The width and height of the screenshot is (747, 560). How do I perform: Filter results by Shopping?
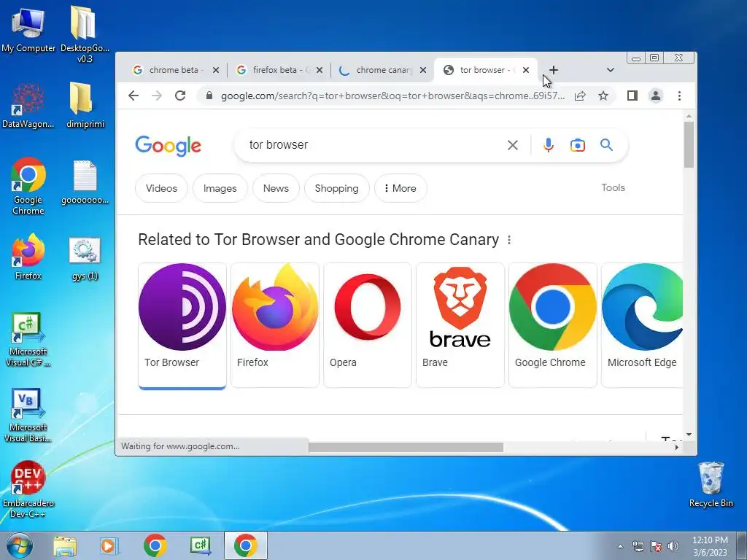[337, 188]
